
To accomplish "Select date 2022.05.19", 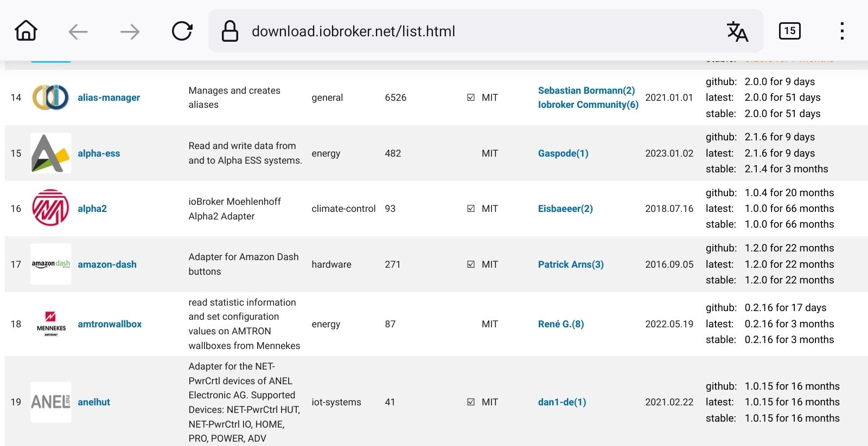I will (x=669, y=324).
